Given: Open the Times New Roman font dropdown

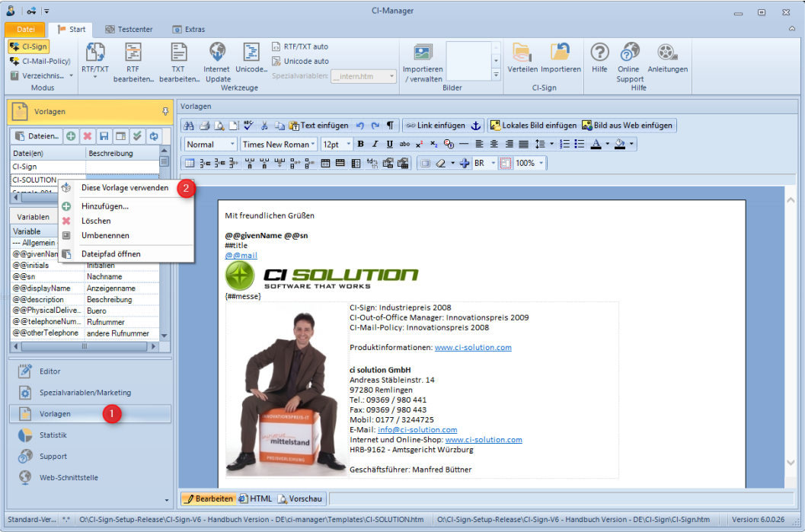Looking at the screenshot, I should coord(279,144).
